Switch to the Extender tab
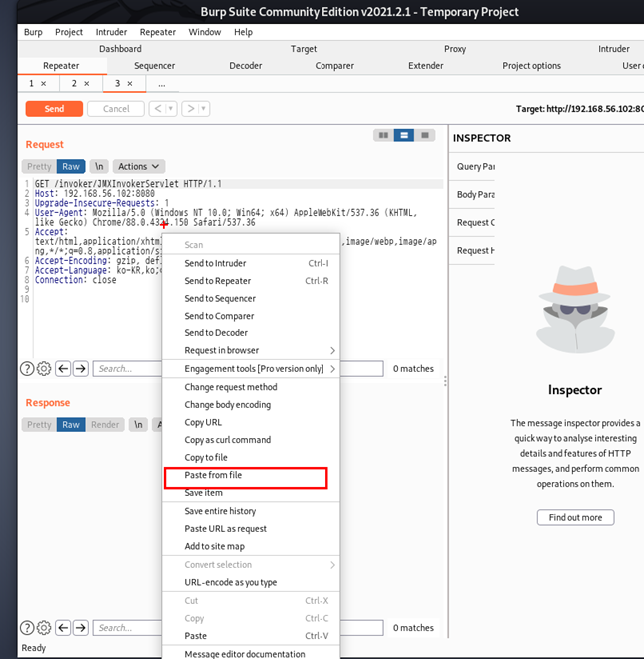Viewport: 644px width, 659px height. (x=425, y=66)
